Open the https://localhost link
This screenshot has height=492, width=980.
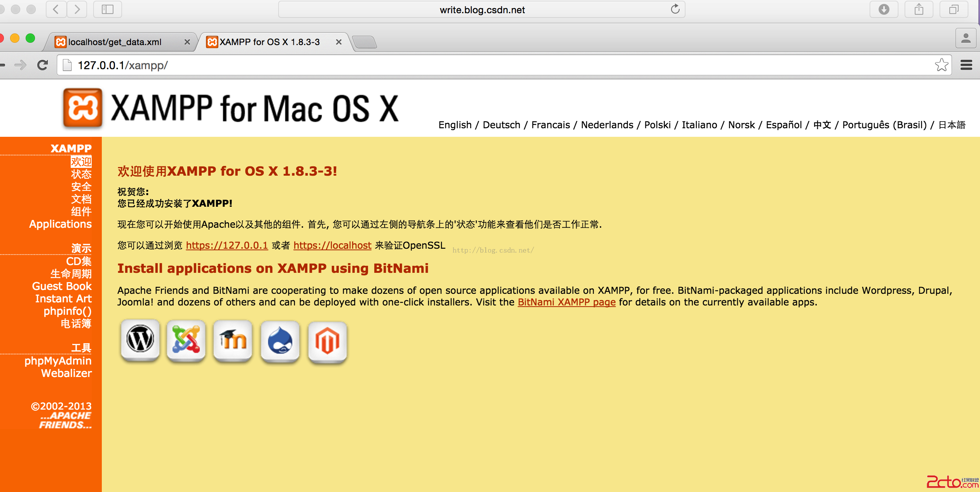pyautogui.click(x=332, y=246)
